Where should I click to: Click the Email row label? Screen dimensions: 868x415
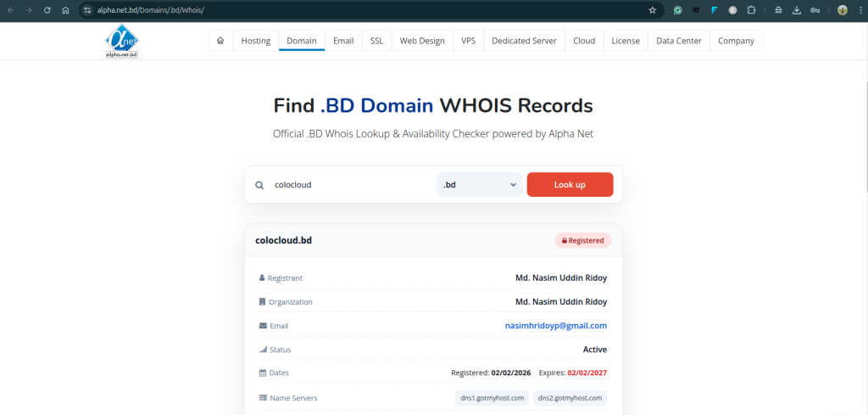[274, 326]
